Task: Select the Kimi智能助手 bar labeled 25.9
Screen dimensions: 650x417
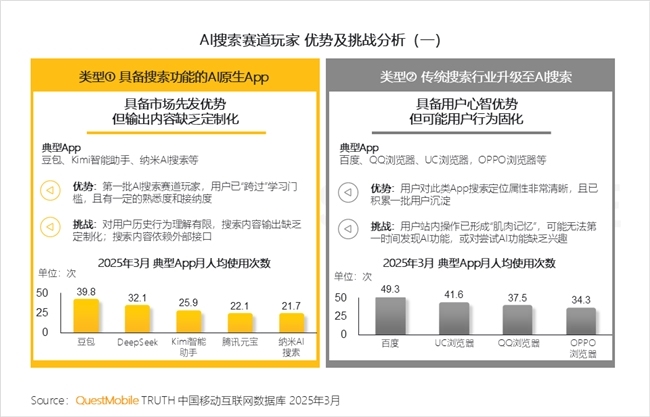Action: [x=189, y=322]
